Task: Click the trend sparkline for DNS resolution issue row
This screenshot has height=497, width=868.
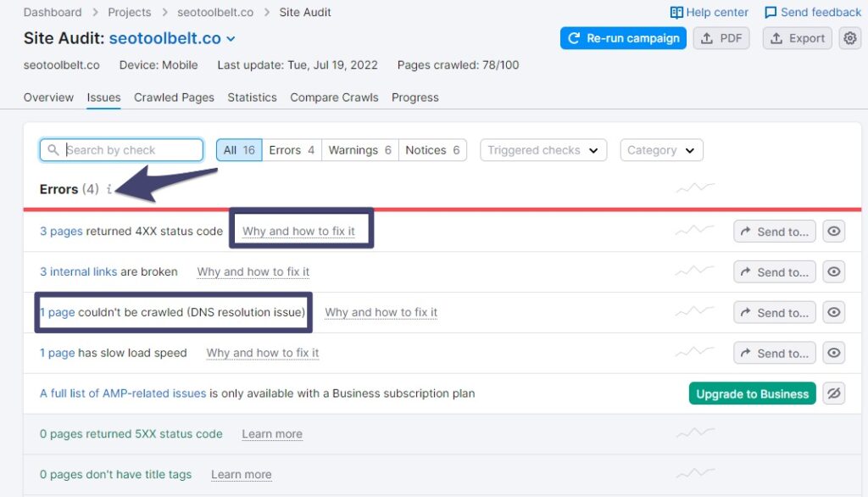Action: 695,310
